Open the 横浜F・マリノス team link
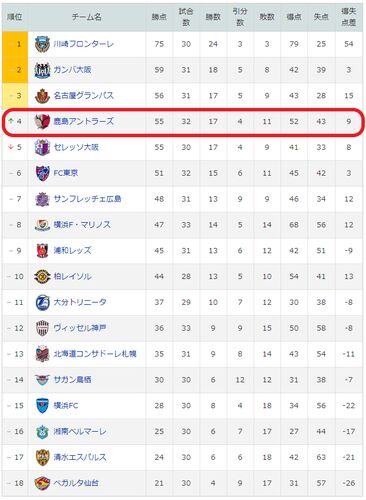 pyautogui.click(x=82, y=225)
